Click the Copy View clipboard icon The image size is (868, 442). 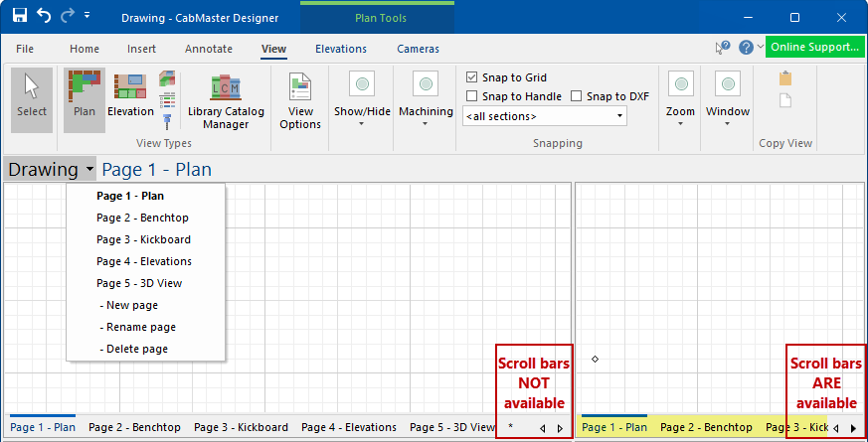784,78
